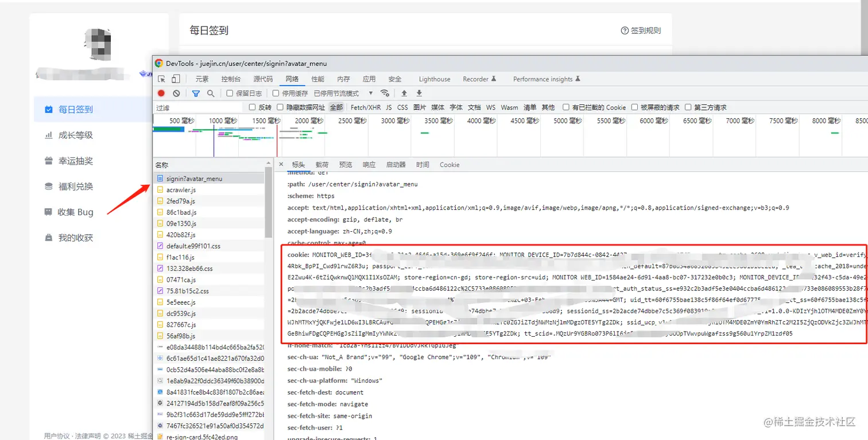Open the Lighthouse panel tab

pos(435,79)
